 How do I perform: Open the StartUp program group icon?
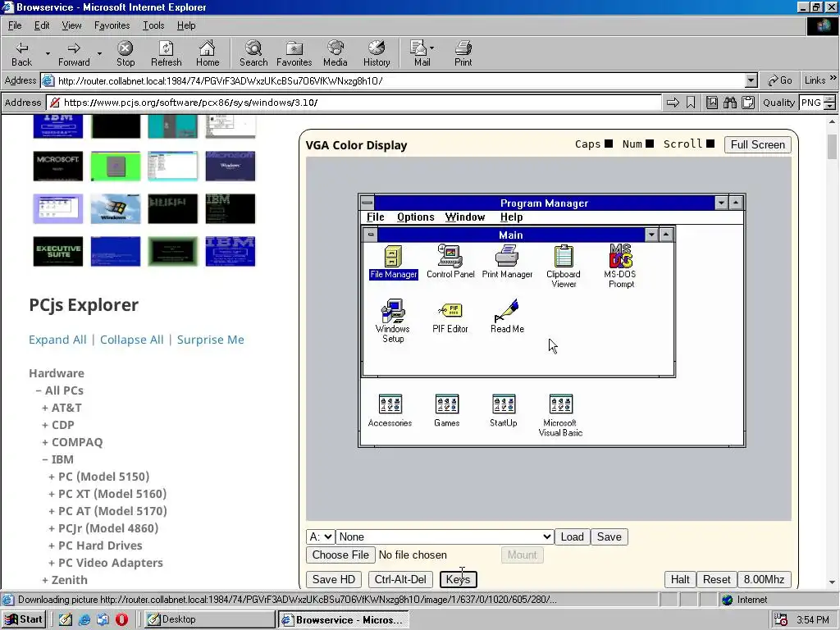(504, 410)
